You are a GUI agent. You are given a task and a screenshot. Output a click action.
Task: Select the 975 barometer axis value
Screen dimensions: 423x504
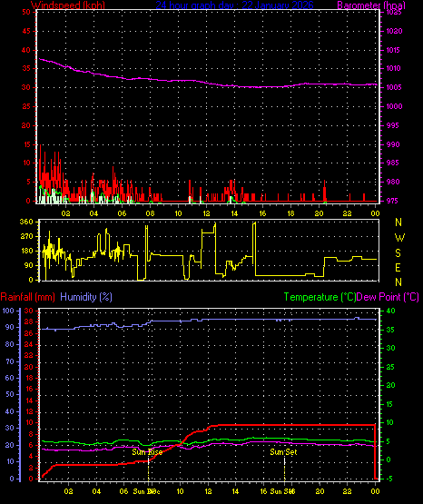(x=393, y=201)
